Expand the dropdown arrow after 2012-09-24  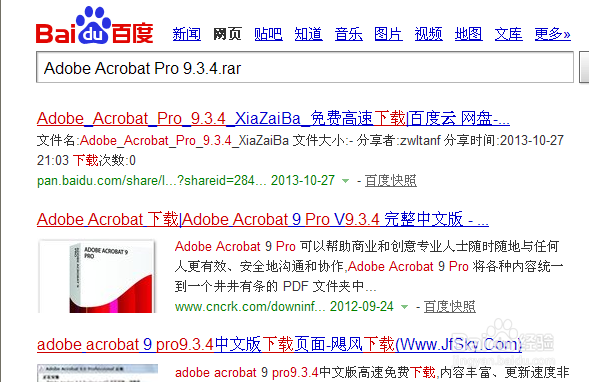pos(405,307)
